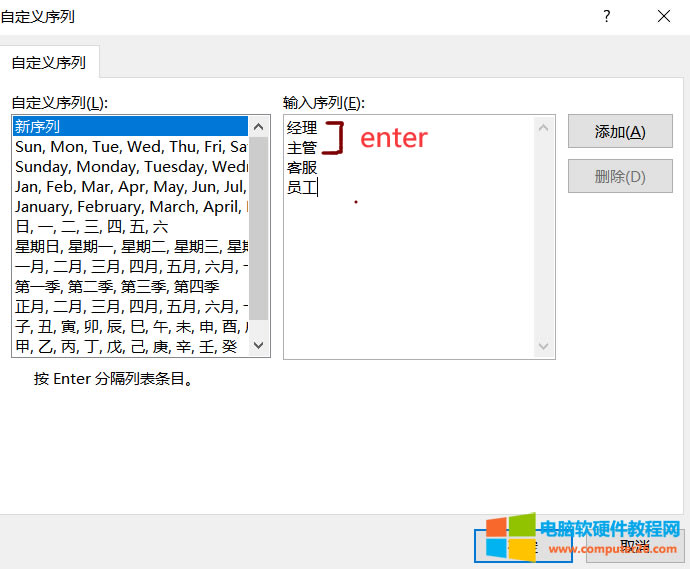Click the custom list scrollbar down arrow
690x569 pixels.
[259, 346]
